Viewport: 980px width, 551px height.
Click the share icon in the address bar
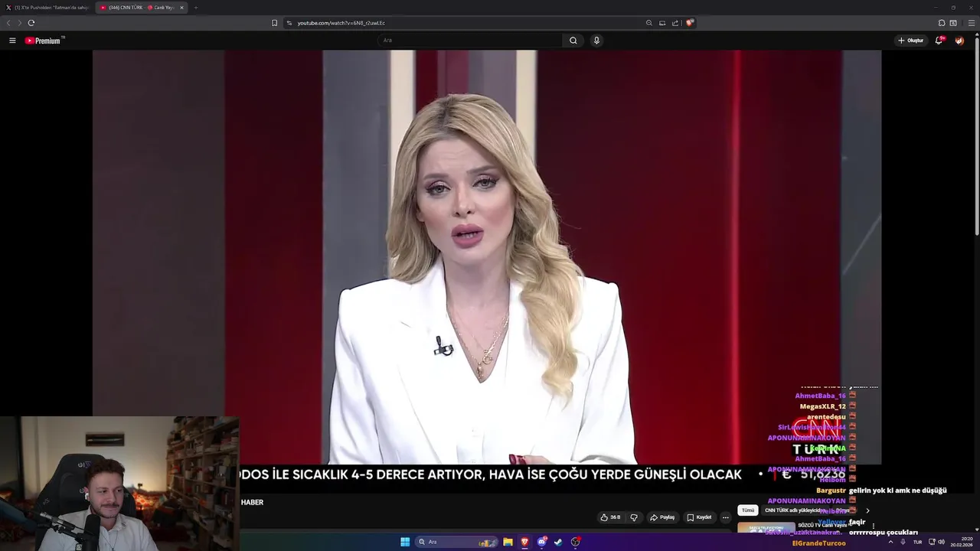(675, 23)
